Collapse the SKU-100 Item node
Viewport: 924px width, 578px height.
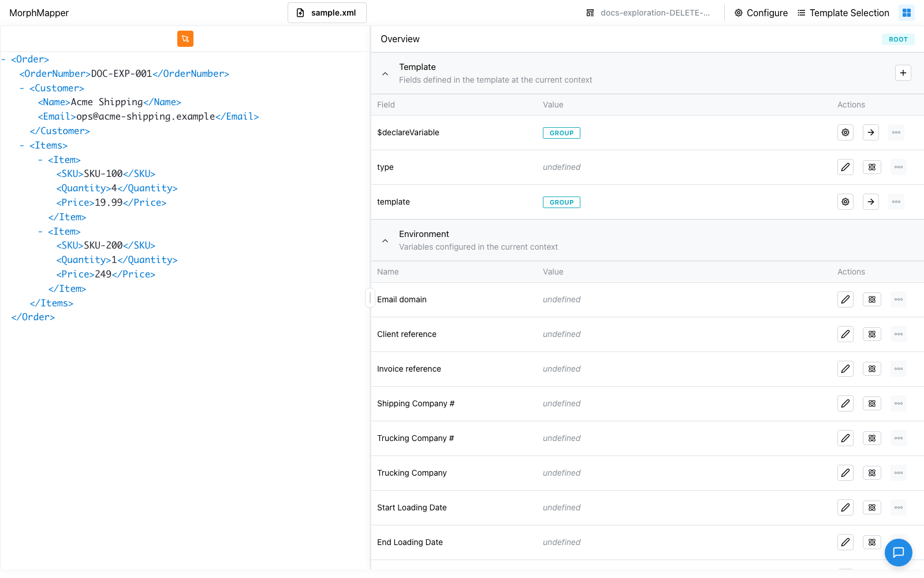[x=40, y=160]
